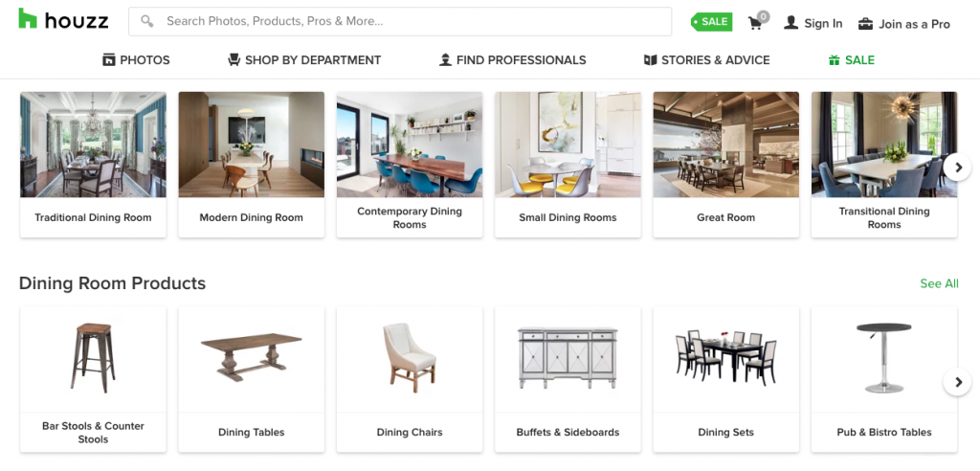Click the Houzz logo icon
The width and height of the screenshot is (980, 471).
click(x=28, y=19)
